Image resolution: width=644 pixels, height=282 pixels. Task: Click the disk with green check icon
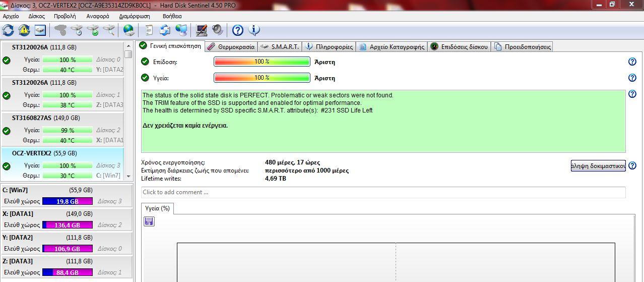[x=93, y=30]
